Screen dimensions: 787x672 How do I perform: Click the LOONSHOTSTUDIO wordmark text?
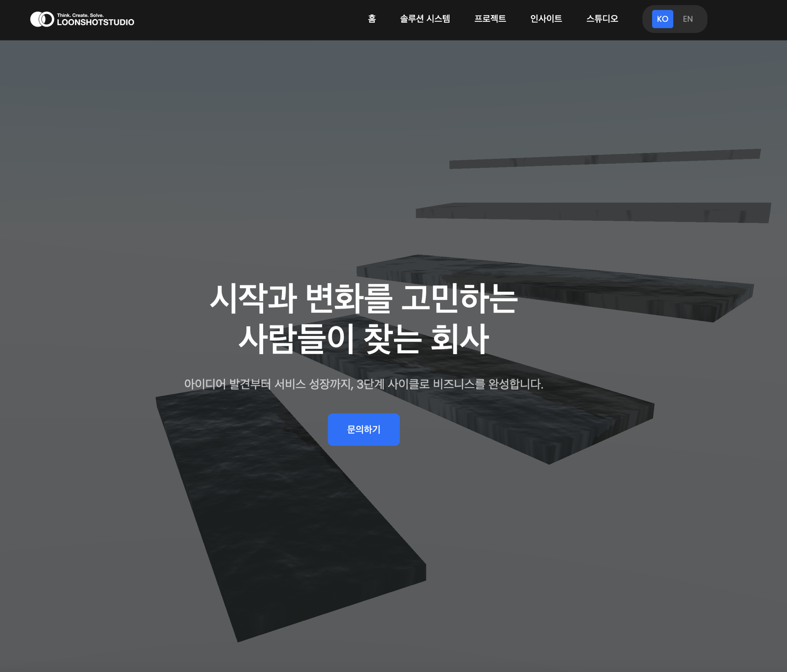(95, 22)
